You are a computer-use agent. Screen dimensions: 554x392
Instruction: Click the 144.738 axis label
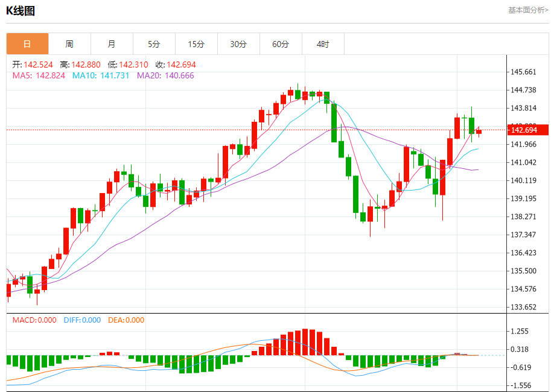point(523,90)
